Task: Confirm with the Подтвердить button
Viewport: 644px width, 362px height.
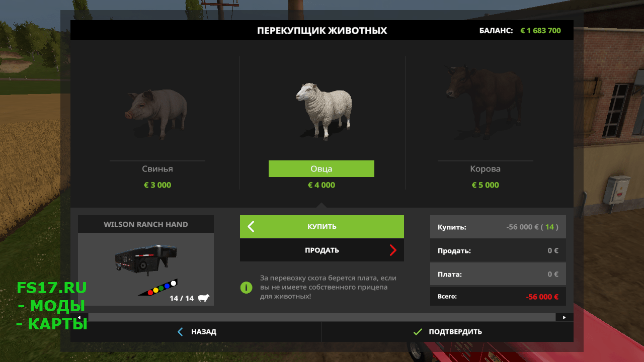Action: [448, 332]
